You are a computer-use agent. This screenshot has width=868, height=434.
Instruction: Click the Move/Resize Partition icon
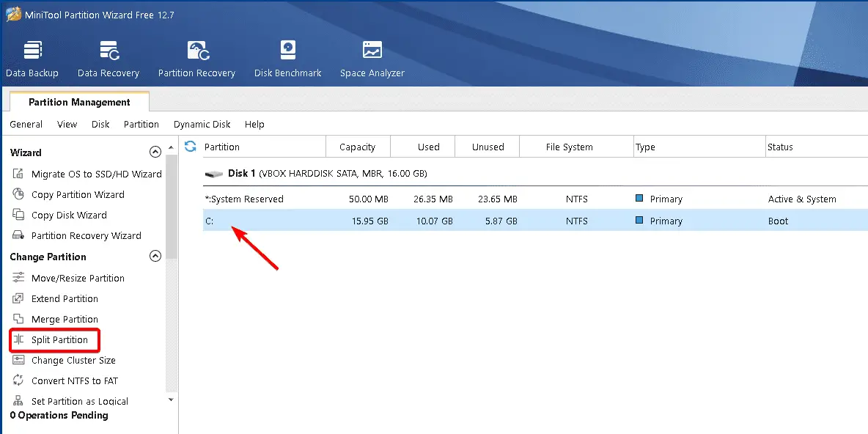click(18, 278)
